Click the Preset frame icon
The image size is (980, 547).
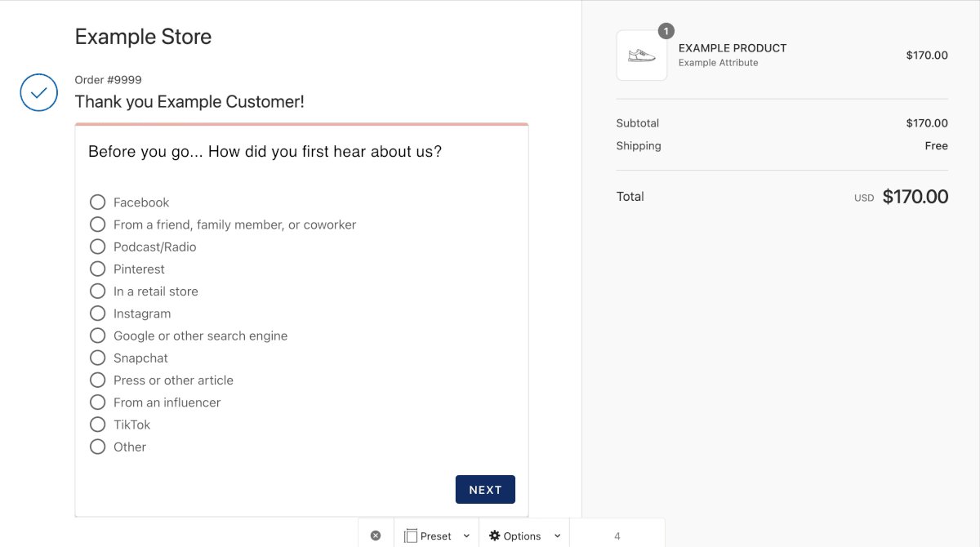[411, 536]
